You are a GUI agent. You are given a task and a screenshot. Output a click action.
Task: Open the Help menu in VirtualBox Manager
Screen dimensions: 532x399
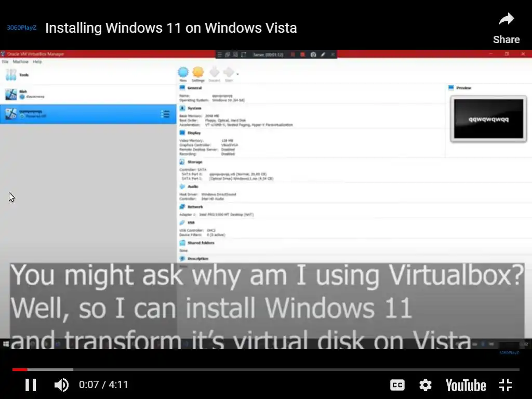(37, 62)
